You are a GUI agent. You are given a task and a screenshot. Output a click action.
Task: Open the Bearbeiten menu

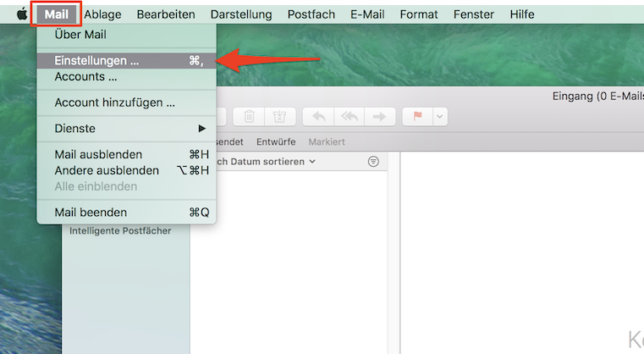coord(166,14)
